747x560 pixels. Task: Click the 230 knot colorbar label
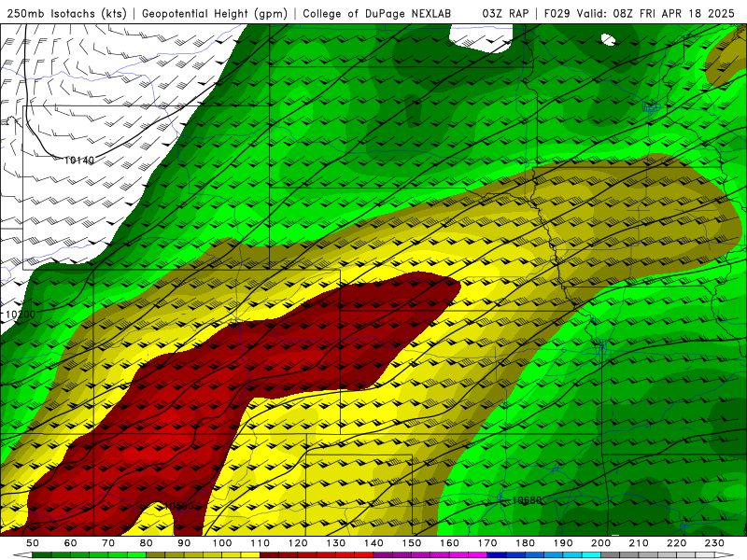714,543
